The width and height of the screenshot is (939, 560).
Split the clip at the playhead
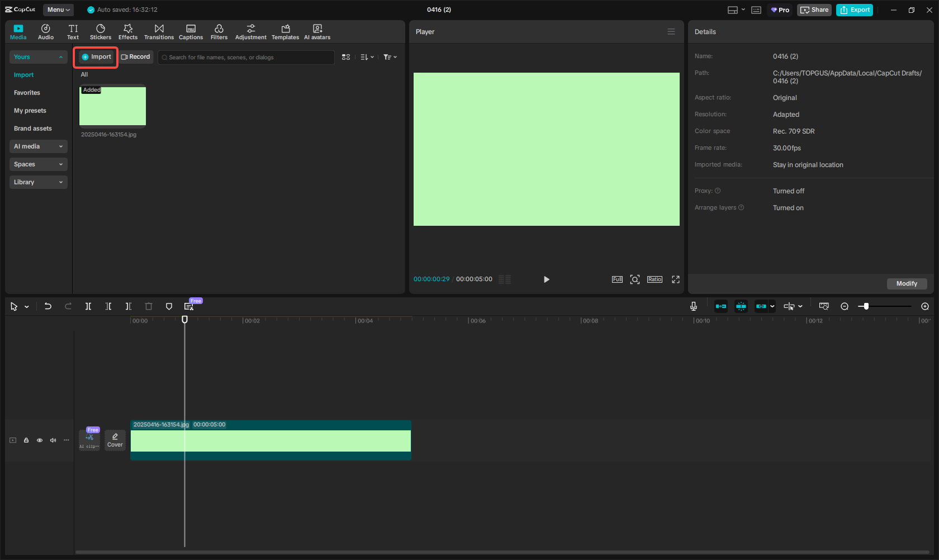[x=88, y=306]
